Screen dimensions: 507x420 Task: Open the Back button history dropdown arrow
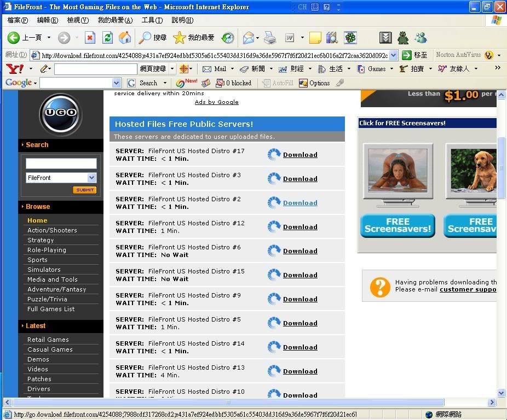pyautogui.click(x=49, y=38)
